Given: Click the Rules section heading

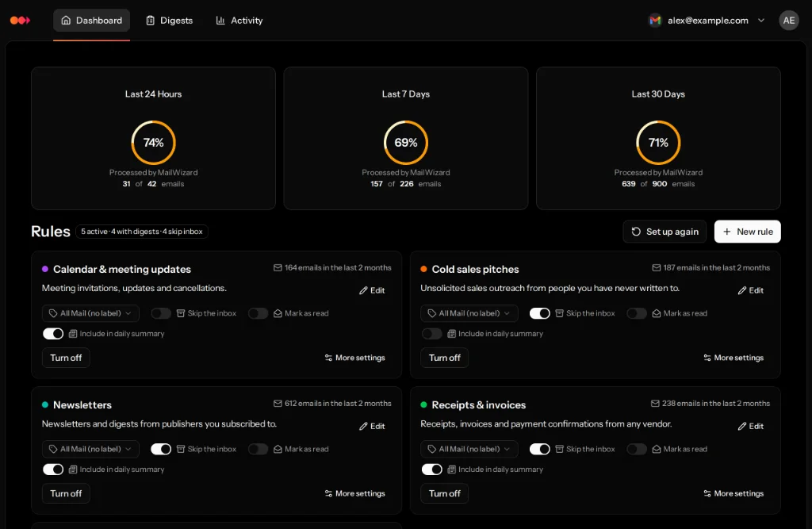Looking at the screenshot, I should (x=50, y=232).
